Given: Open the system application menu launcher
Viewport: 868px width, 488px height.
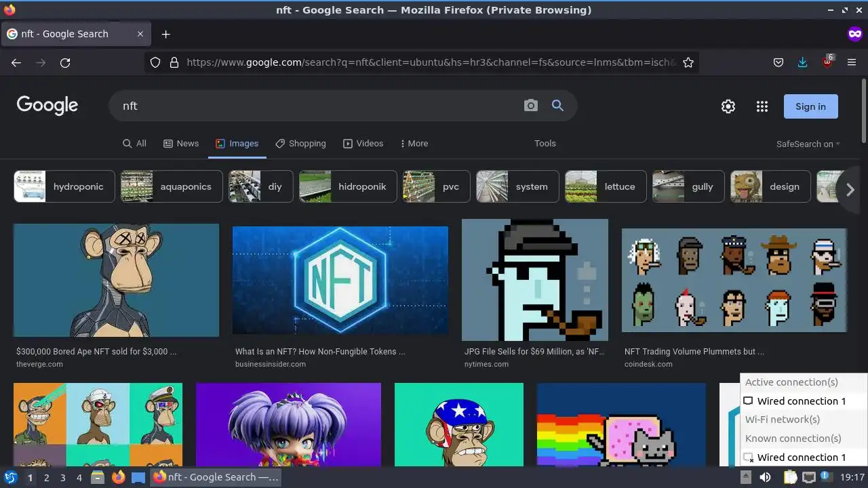Looking at the screenshot, I should click(x=11, y=477).
